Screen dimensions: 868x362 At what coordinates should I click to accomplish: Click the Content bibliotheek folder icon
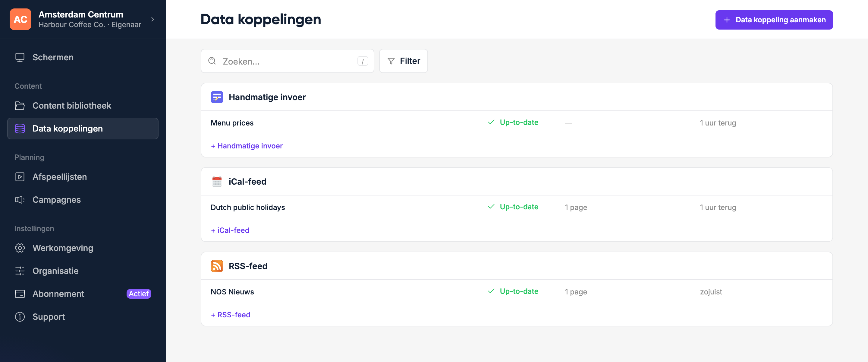pos(20,106)
